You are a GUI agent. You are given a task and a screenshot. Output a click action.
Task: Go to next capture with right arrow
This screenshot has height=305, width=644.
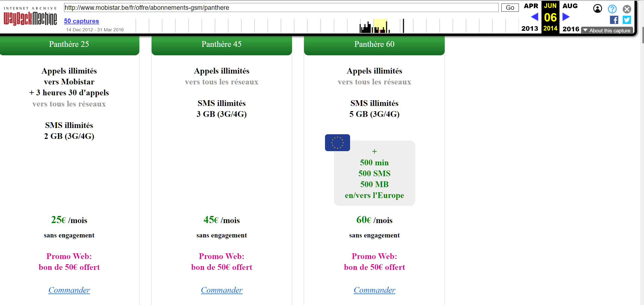click(x=566, y=17)
